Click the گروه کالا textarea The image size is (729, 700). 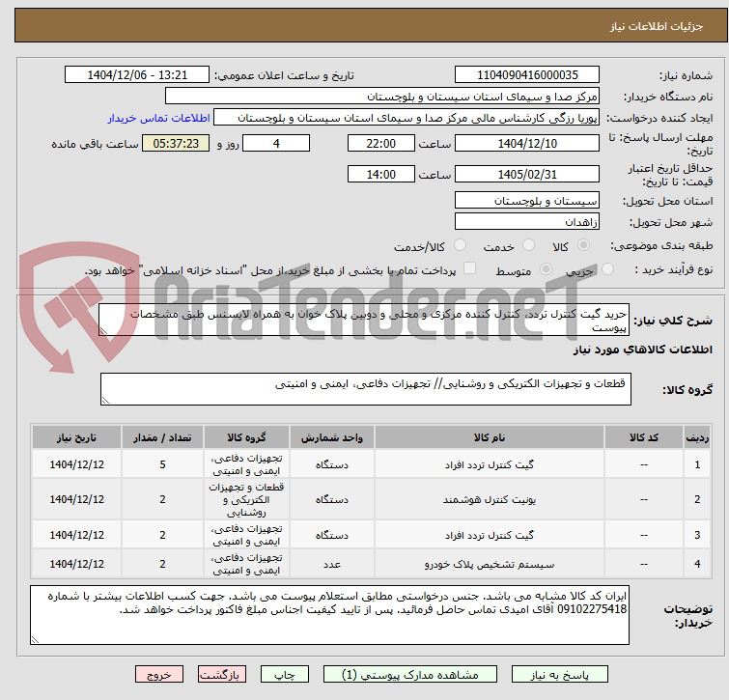[x=366, y=389]
